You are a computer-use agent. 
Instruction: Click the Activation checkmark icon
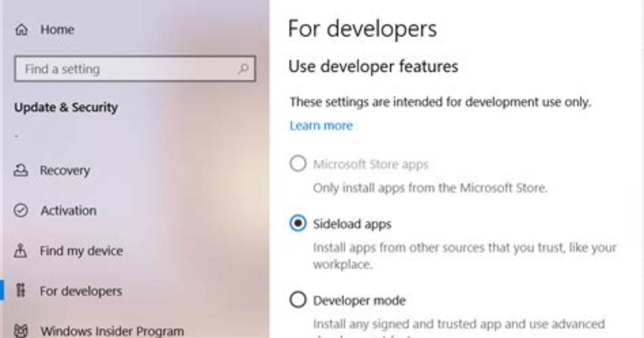(21, 210)
